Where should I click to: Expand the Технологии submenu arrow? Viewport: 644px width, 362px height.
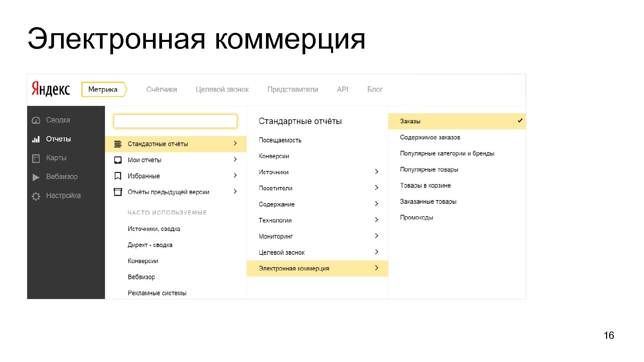click(x=376, y=220)
